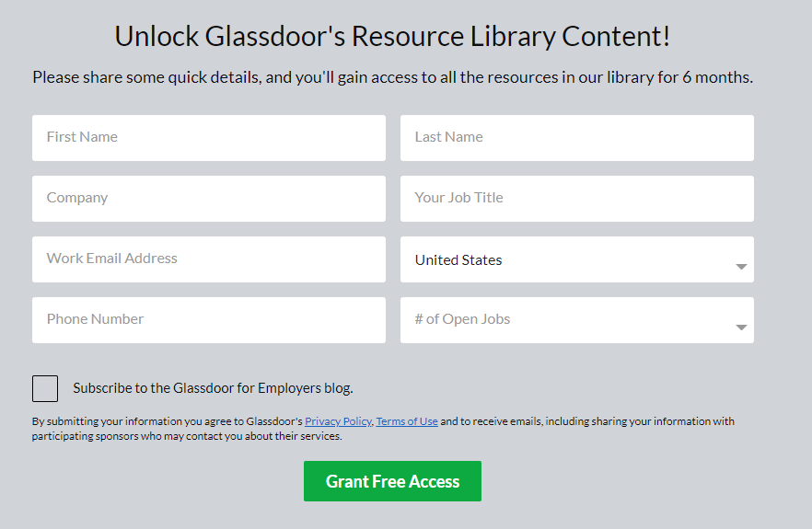Click the 'United States' selected value text
This screenshot has width=812, height=529.
point(458,260)
